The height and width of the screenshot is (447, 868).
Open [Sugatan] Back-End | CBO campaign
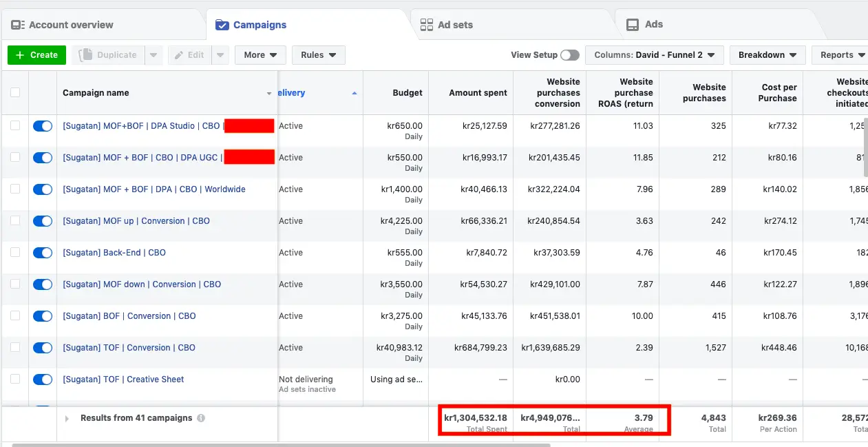[114, 253]
